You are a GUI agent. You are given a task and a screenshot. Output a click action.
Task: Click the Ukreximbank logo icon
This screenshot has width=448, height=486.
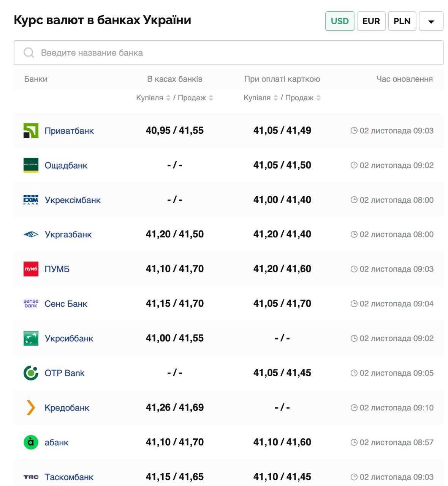coord(31,200)
